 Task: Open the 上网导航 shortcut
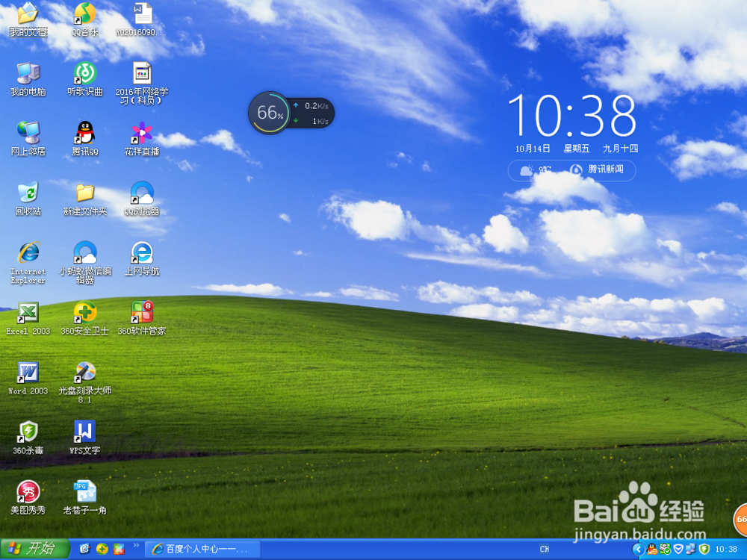click(x=141, y=258)
